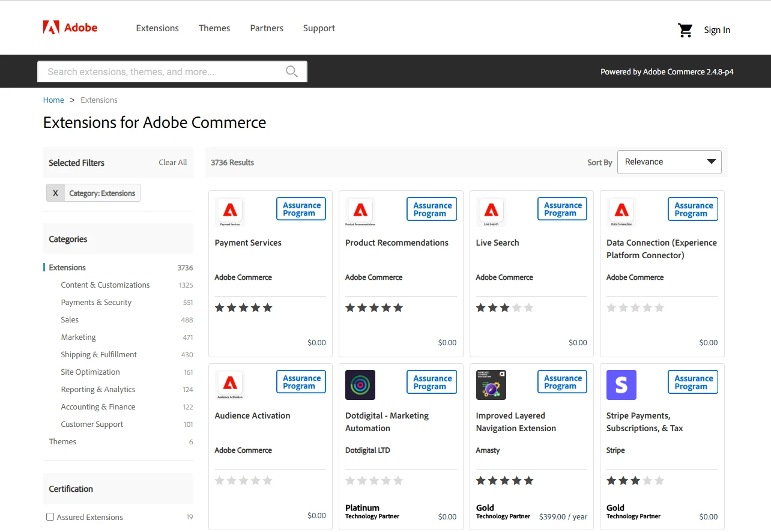This screenshot has height=532, width=771.
Task: Remove the Category: Extensions filter
Action: tap(55, 193)
